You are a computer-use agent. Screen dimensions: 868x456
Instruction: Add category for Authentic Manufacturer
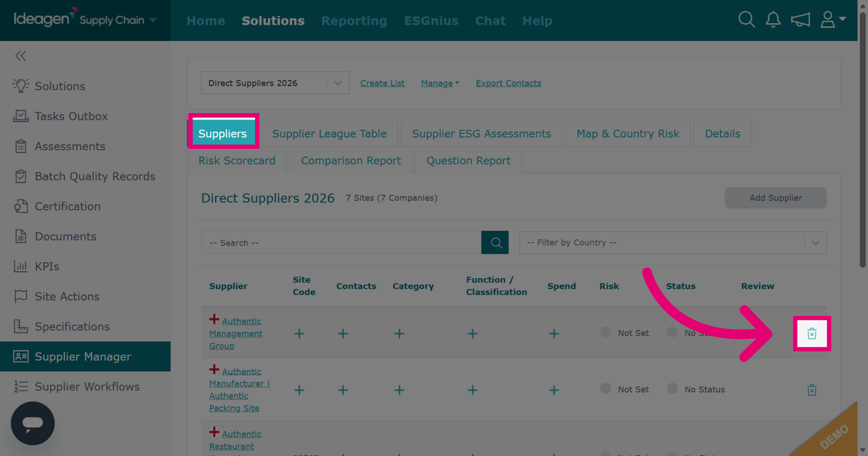pyautogui.click(x=399, y=390)
